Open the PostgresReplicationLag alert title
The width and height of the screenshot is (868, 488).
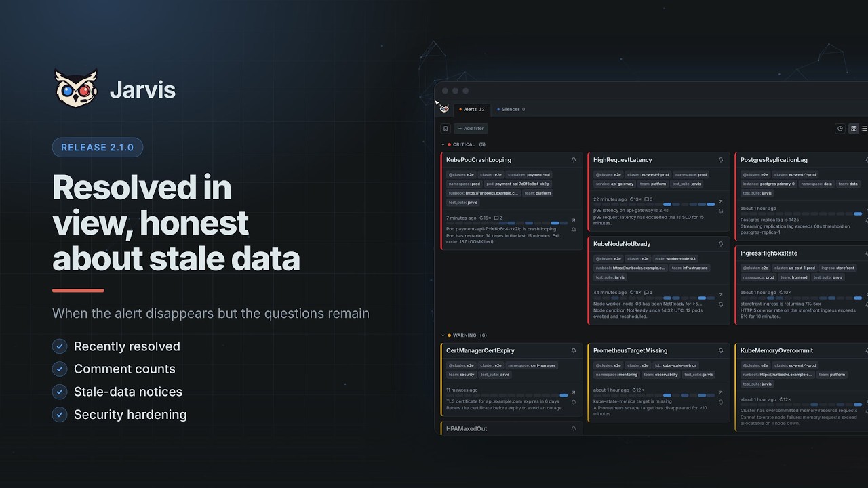click(774, 160)
